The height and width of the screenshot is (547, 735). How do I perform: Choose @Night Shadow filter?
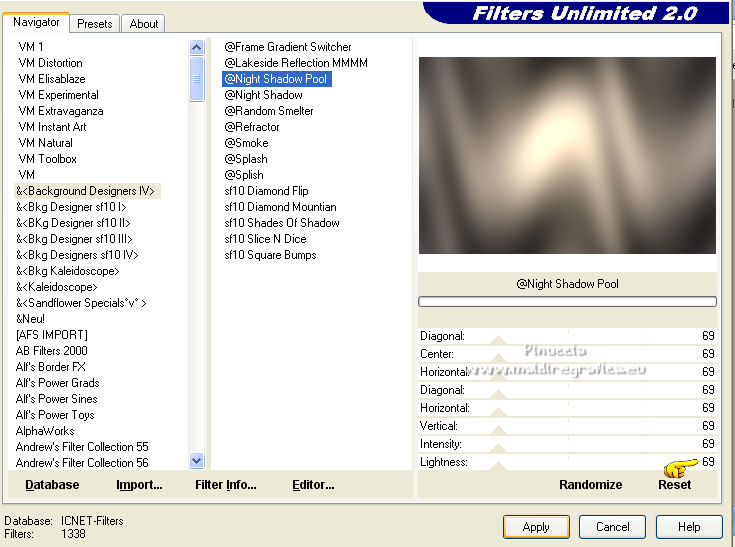(x=263, y=95)
